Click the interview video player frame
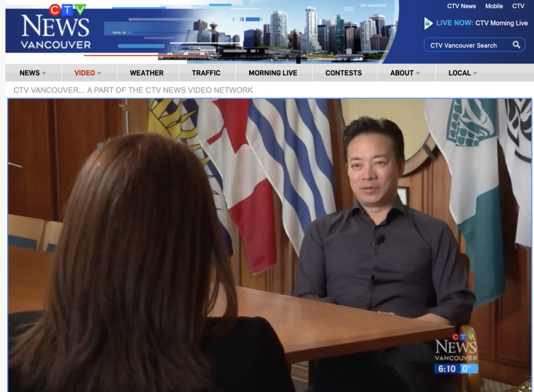The image size is (534, 392). click(x=270, y=245)
